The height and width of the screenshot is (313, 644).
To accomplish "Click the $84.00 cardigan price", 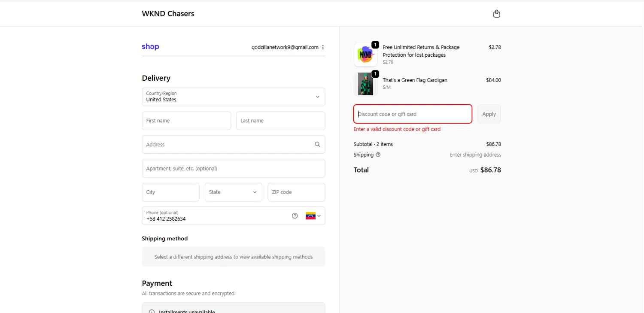I will tap(493, 80).
